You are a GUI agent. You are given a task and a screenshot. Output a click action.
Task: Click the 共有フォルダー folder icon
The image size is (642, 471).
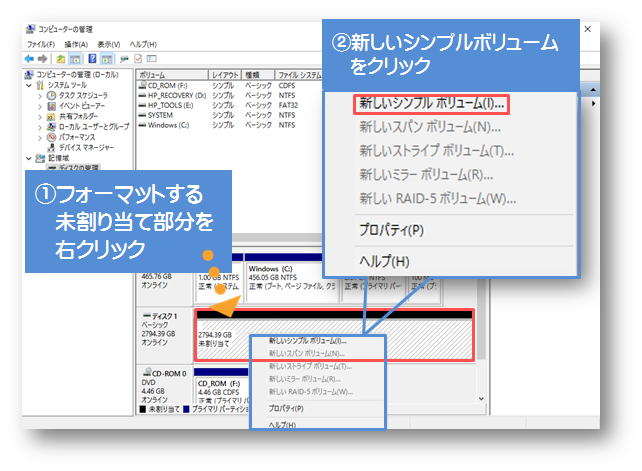pyautogui.click(x=51, y=116)
